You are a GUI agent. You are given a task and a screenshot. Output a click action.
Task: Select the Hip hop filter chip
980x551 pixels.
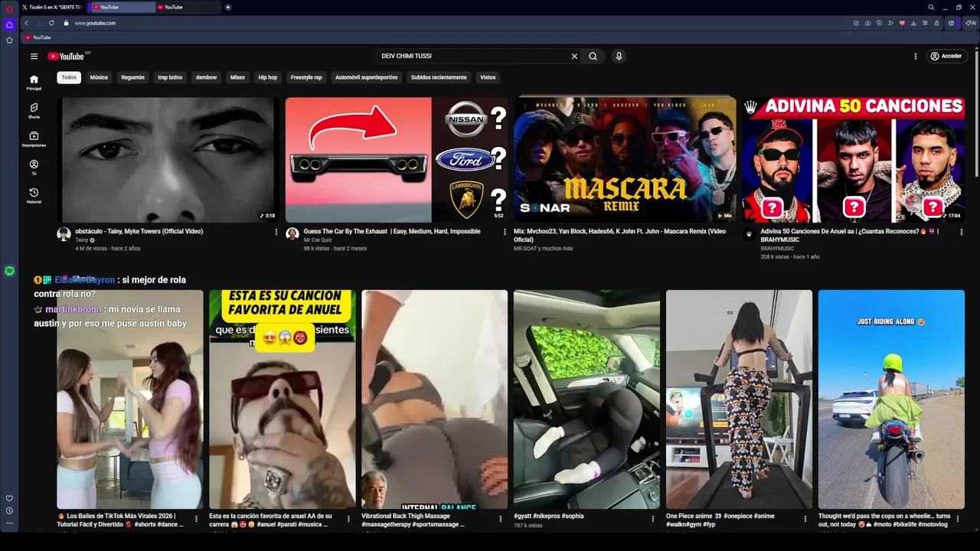(267, 77)
